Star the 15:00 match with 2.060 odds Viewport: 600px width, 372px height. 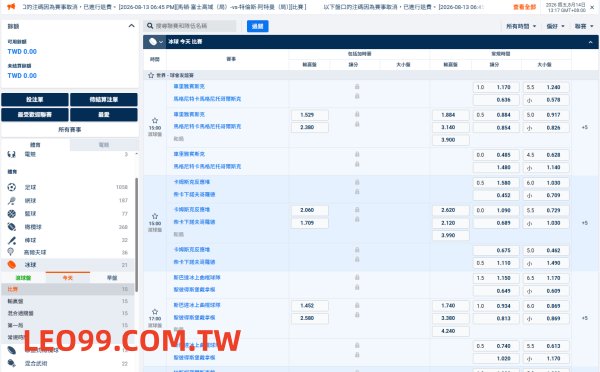click(155, 216)
